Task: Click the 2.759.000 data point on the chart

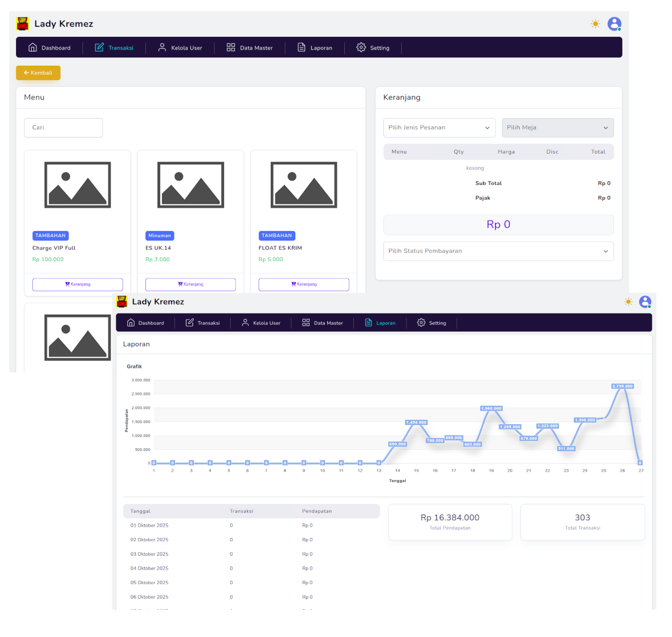Action: [x=622, y=386]
